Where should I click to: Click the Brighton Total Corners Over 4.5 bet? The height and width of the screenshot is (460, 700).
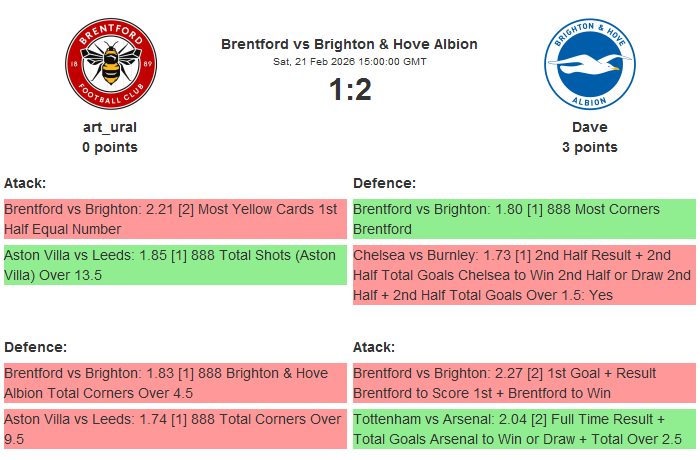pos(175,382)
